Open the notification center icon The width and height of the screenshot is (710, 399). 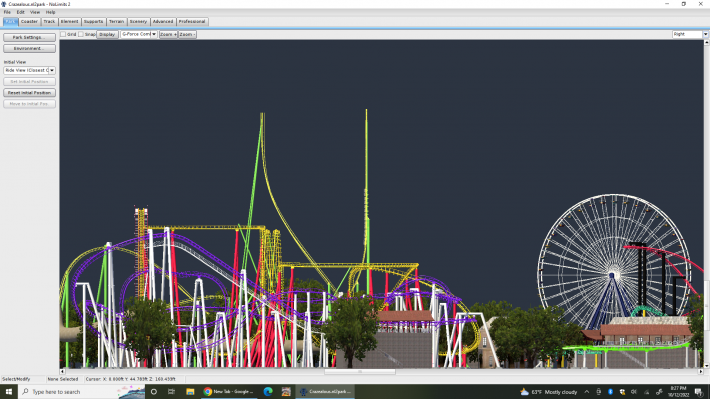coord(699,392)
